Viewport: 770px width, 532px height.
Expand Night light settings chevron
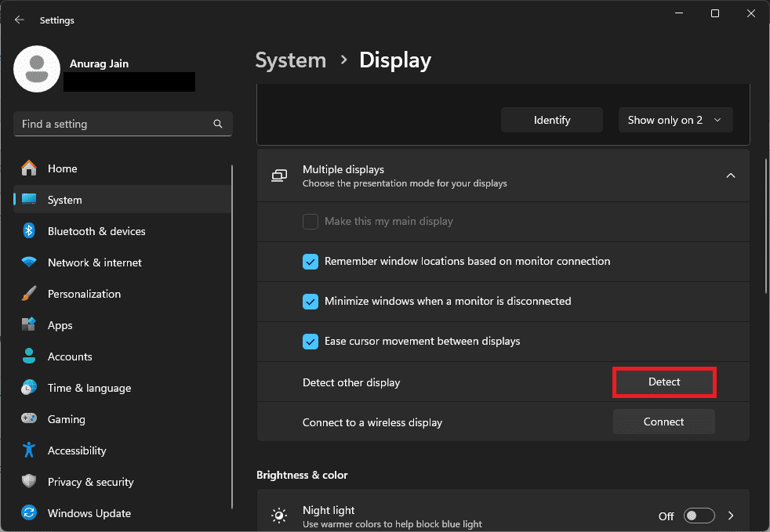point(731,516)
